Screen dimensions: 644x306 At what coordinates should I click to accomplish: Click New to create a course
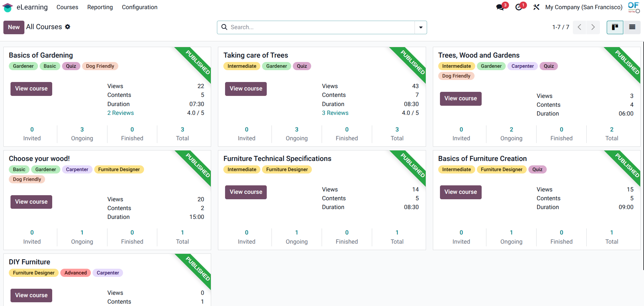pos(14,27)
